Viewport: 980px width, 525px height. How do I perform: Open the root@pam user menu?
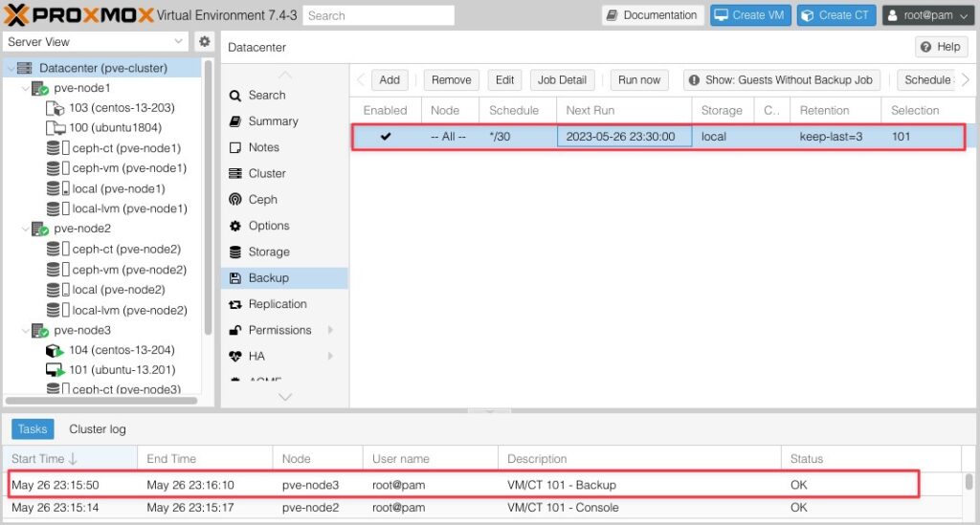(x=928, y=15)
